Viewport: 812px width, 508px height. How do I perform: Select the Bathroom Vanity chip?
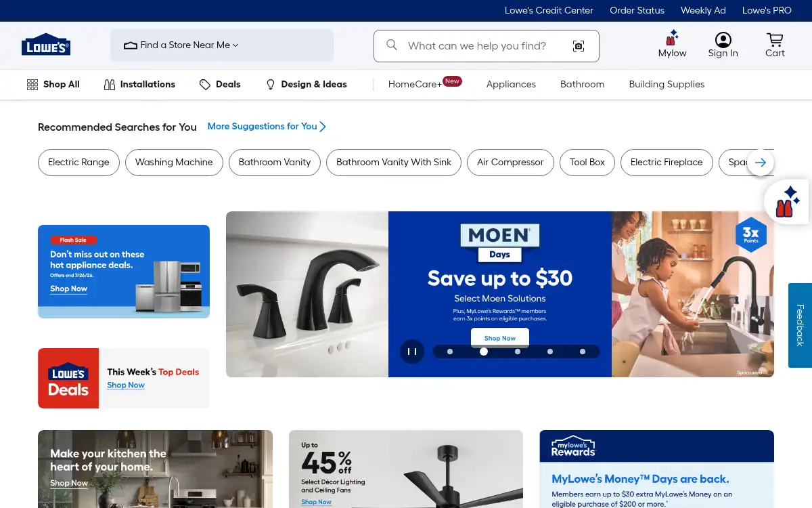tap(275, 163)
